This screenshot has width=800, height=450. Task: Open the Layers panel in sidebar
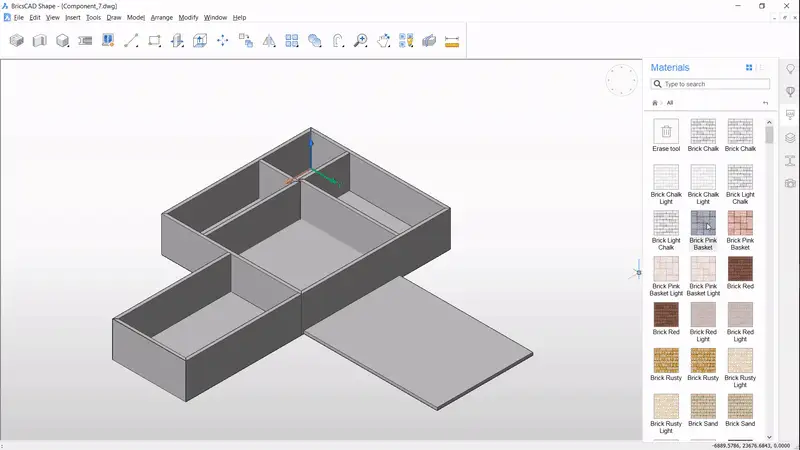click(x=790, y=138)
